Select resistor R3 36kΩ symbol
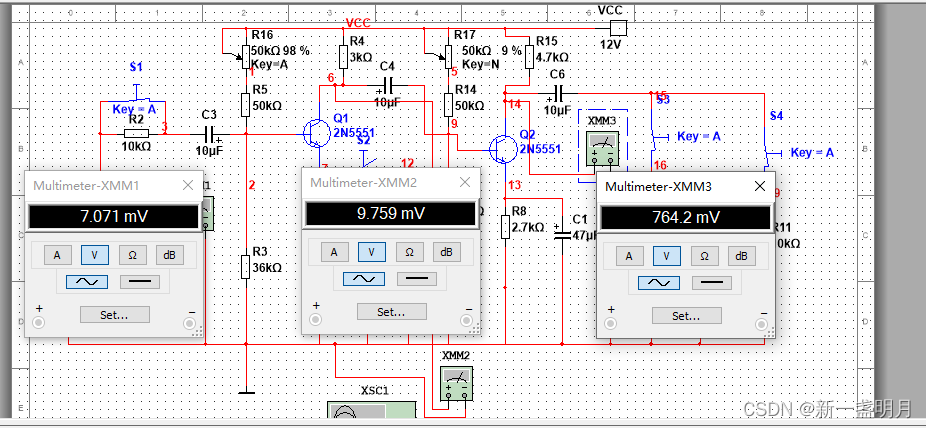Image resolution: width=926 pixels, height=428 pixels. coord(246,266)
